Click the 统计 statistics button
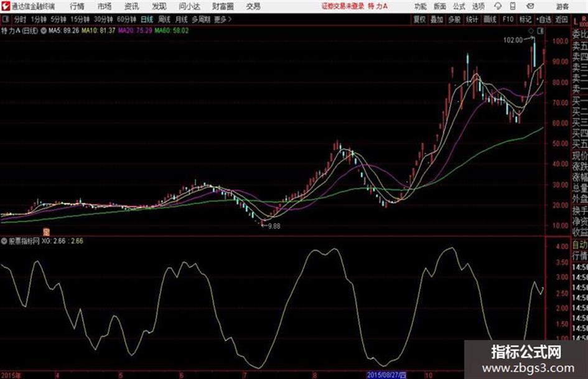The height and width of the screenshot is (379, 588). click(x=472, y=19)
